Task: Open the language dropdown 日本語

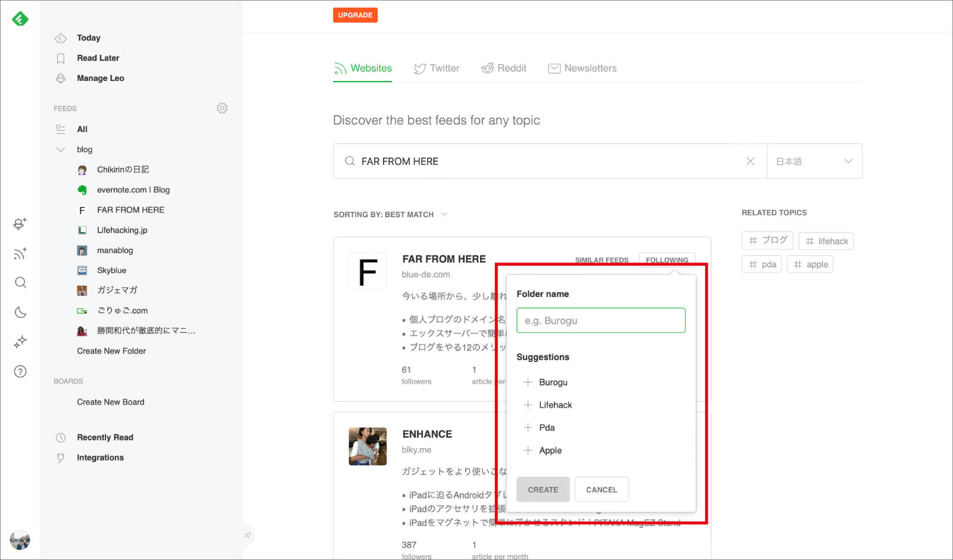Action: pyautogui.click(x=814, y=161)
